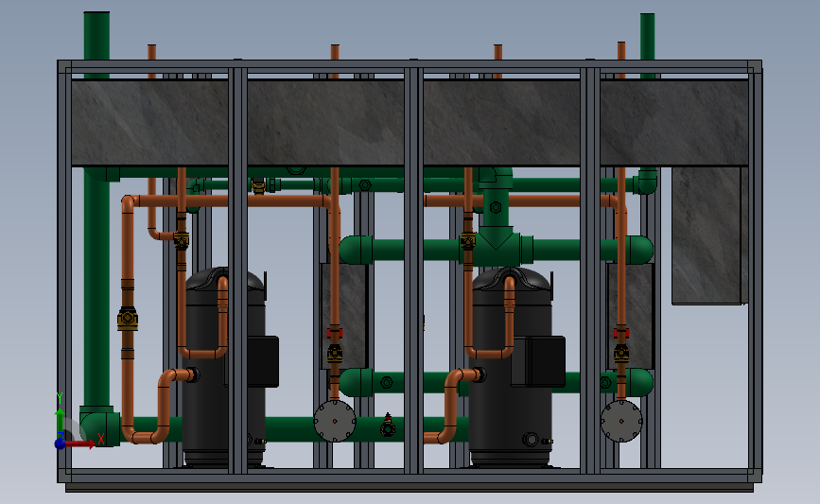Select the red X axis of the triad
Viewport: 820px width, 504px height.
coord(79,443)
